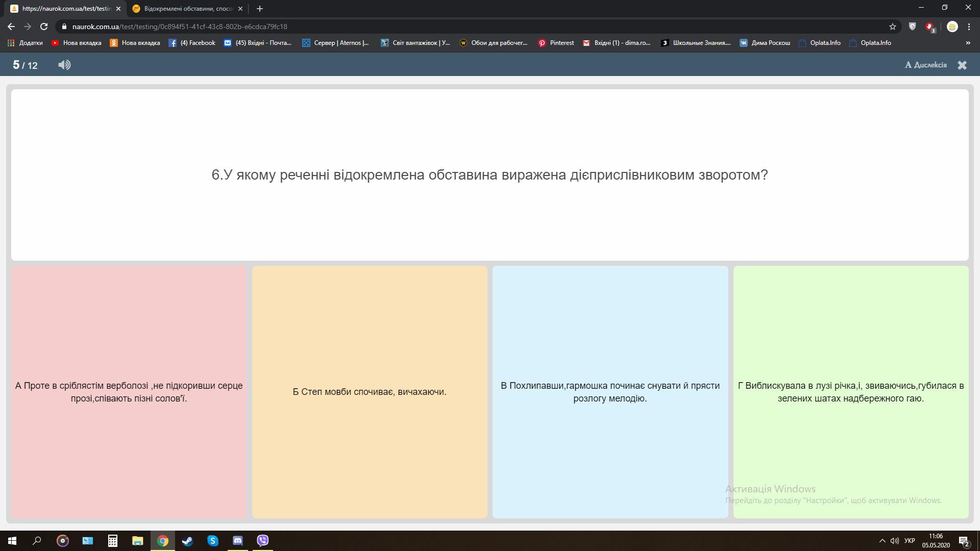Viewport: 980px width, 551px height.
Task: Open Windows taskbar search
Action: coord(37,541)
